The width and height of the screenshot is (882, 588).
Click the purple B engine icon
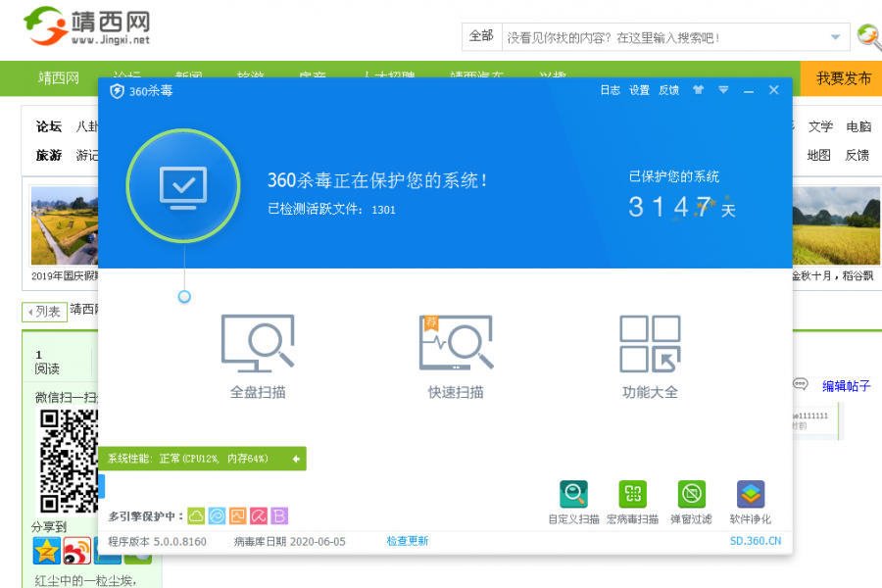pyautogui.click(x=279, y=515)
